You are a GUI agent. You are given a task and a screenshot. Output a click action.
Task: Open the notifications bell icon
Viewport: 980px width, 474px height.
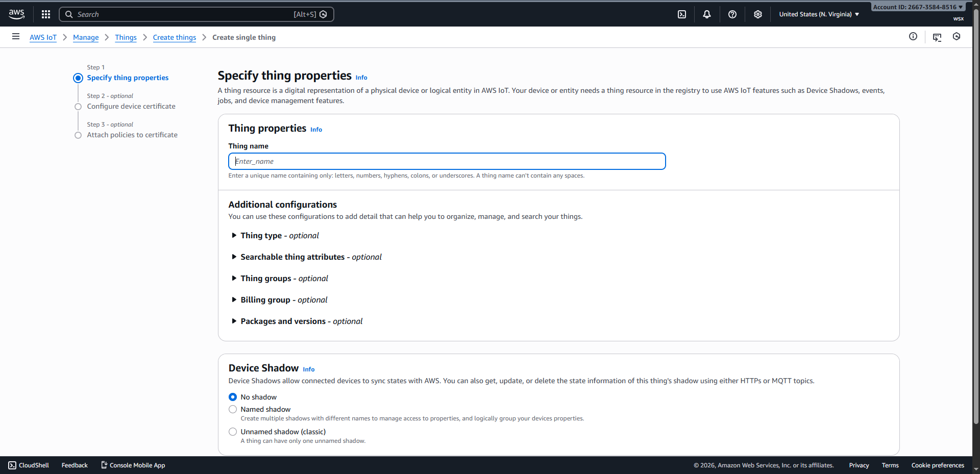(707, 14)
